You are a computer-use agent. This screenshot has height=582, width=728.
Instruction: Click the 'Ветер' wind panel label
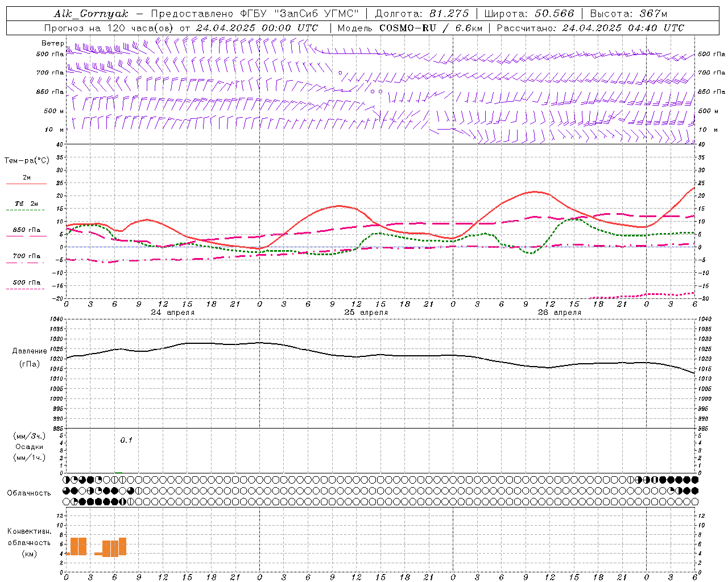click(52, 43)
